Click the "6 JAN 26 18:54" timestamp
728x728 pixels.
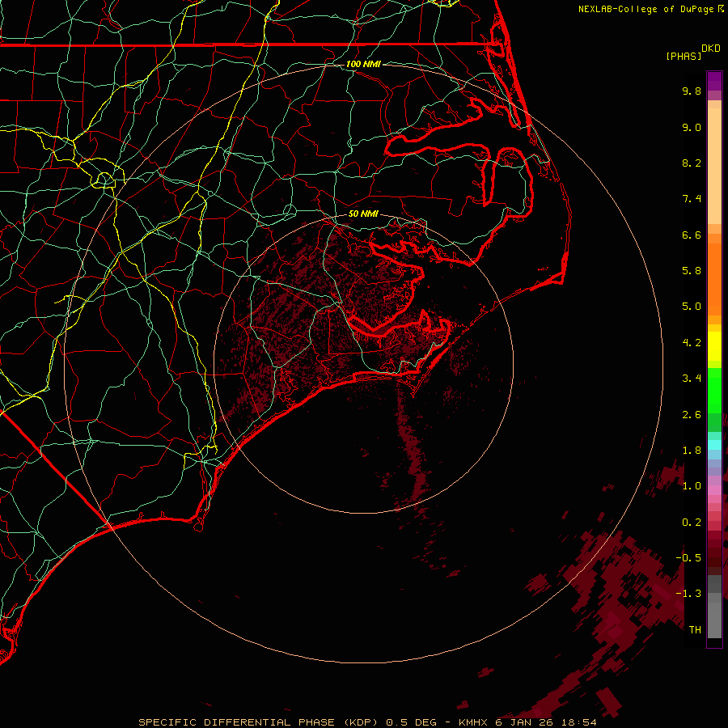(546, 722)
